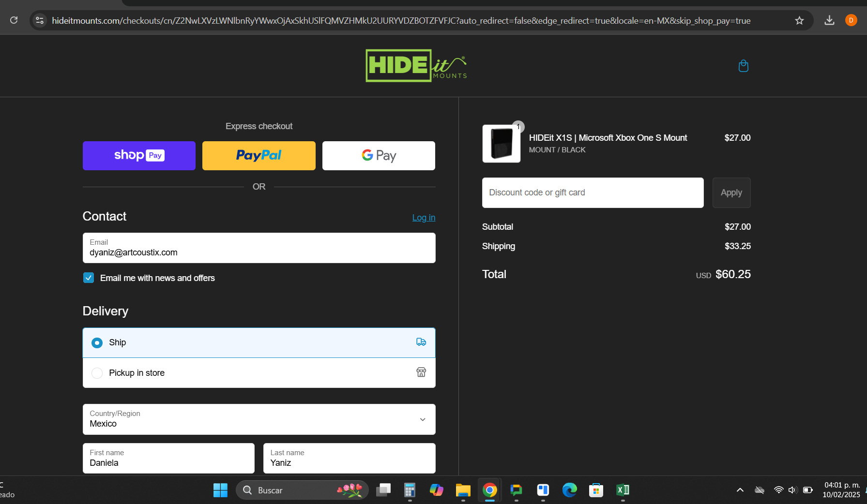The height and width of the screenshot is (504, 867).
Task: Focus the Email input field
Action: (259, 248)
